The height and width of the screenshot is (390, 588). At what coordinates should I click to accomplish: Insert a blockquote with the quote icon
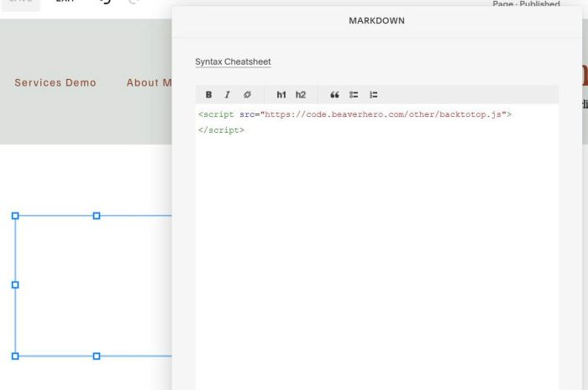(x=334, y=95)
